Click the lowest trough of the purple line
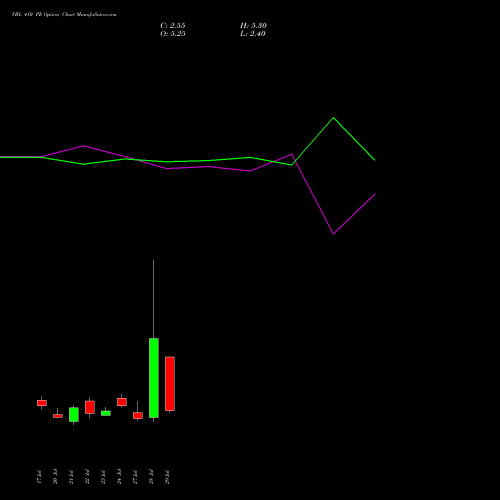Screen dimensions: 500x500 coord(333,234)
